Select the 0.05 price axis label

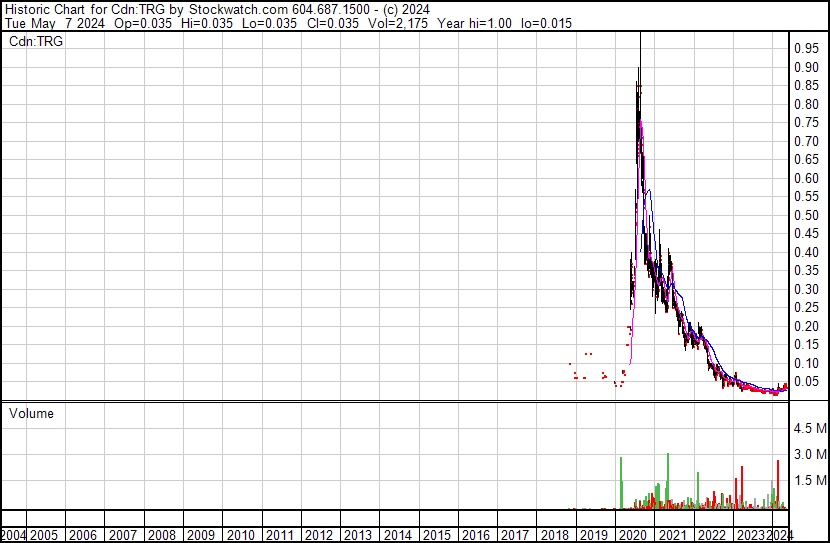[807, 382]
